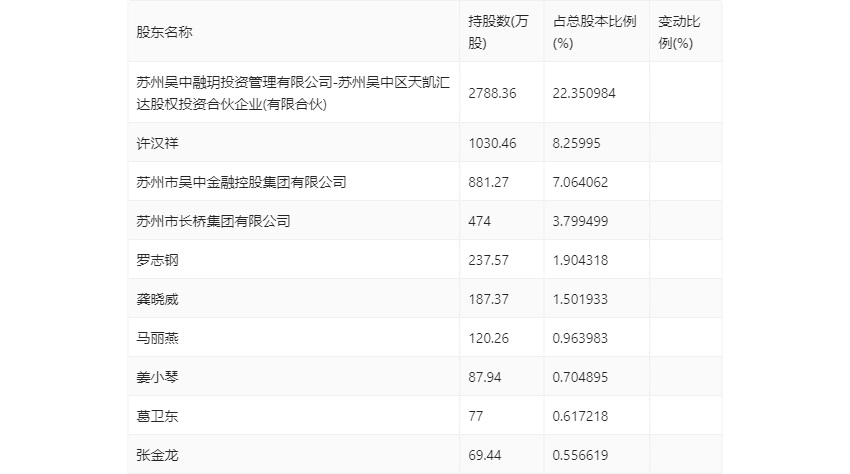Click the percentage 0.617218
Viewport: 850px width, 474px height.
pos(580,417)
